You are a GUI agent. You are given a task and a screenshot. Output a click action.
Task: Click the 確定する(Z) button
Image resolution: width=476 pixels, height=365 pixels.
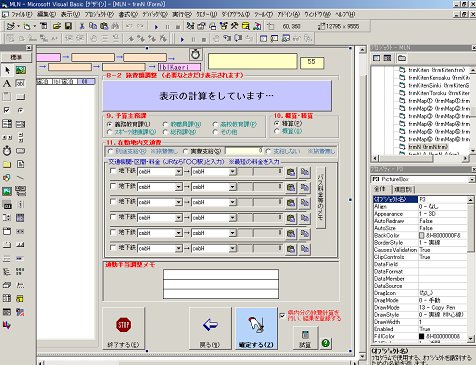[256, 328]
